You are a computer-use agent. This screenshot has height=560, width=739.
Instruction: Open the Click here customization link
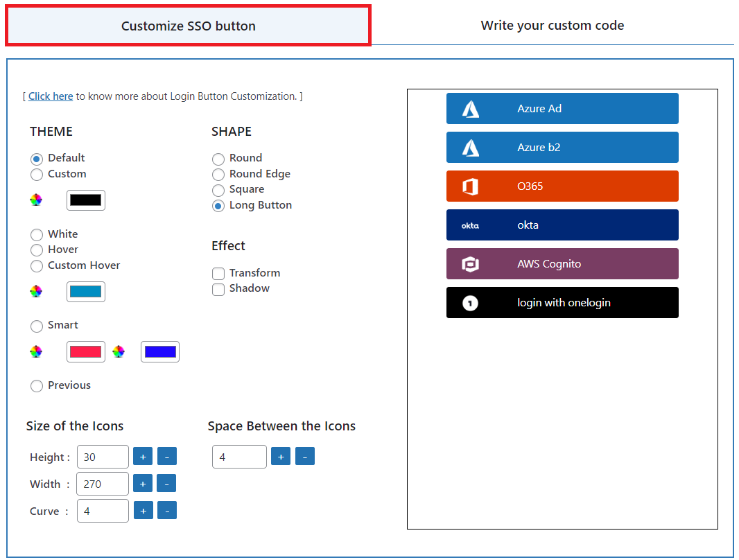click(x=51, y=96)
